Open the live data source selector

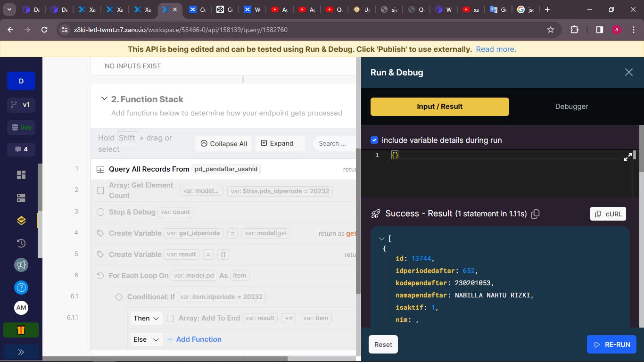(x=21, y=127)
